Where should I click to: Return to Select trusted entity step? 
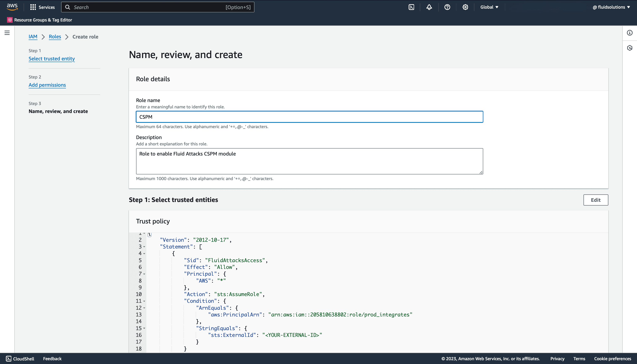(x=52, y=59)
